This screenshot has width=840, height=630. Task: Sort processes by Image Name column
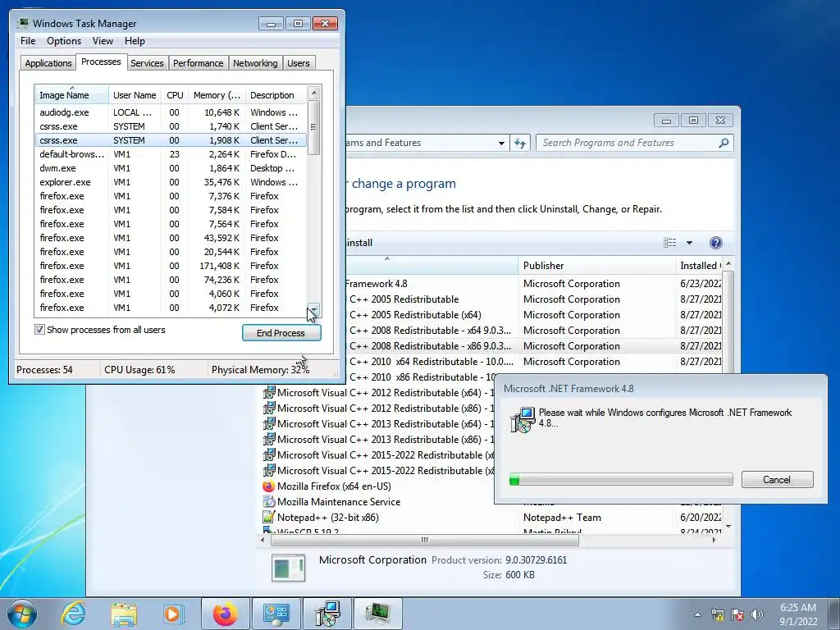coord(72,95)
